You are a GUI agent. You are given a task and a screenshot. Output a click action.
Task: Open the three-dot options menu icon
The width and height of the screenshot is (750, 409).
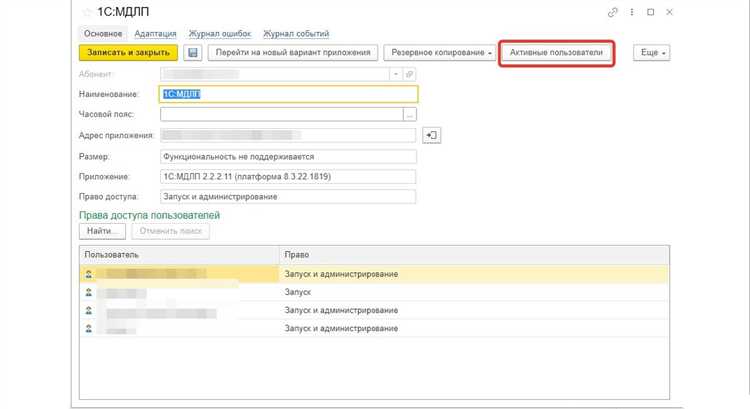click(x=632, y=12)
